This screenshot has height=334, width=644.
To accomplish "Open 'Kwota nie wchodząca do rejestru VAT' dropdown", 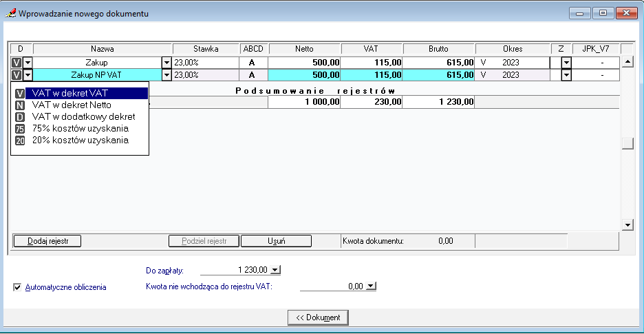I will (x=372, y=286).
